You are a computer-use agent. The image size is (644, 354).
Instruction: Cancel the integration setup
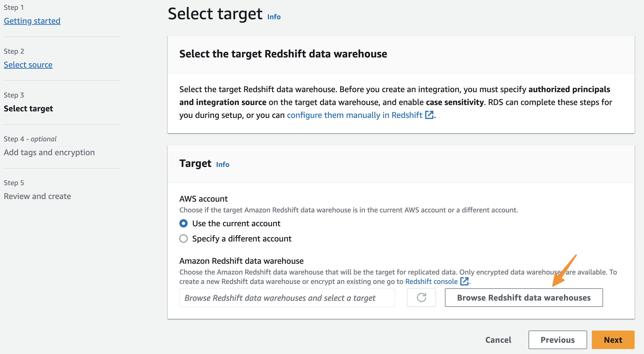point(498,339)
